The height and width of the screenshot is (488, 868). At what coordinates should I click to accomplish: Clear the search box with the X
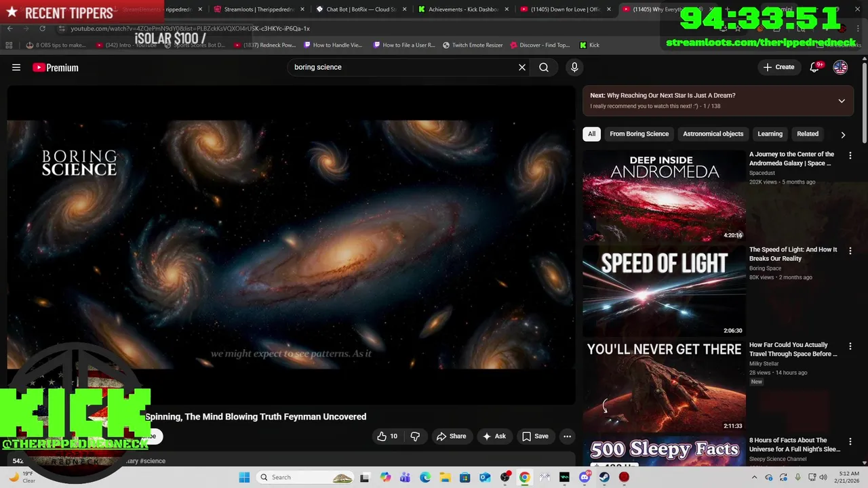[x=522, y=67]
